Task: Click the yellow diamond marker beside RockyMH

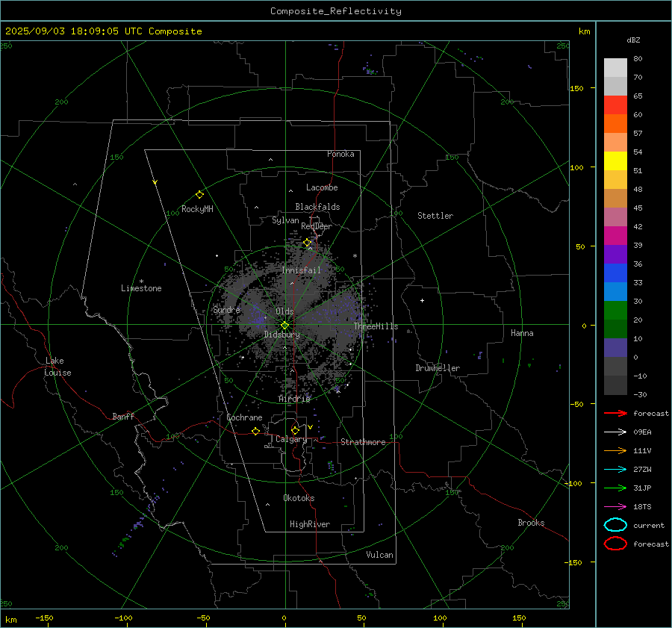Action: click(x=199, y=195)
